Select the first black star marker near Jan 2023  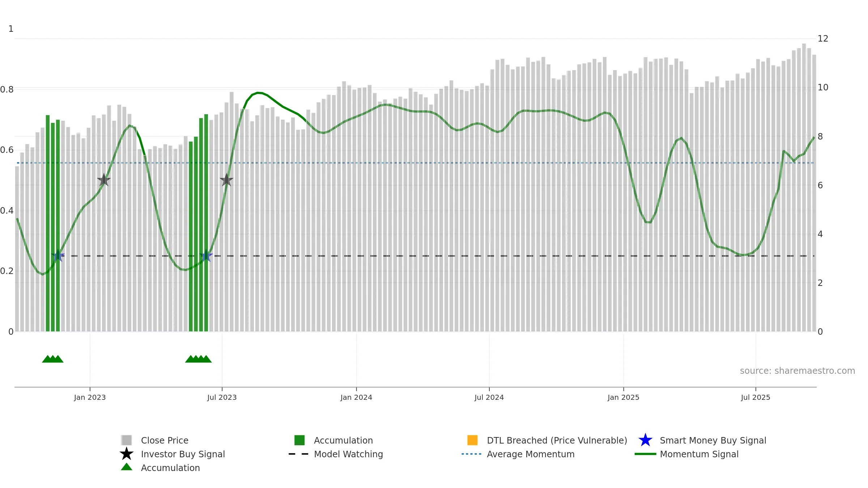click(x=104, y=180)
